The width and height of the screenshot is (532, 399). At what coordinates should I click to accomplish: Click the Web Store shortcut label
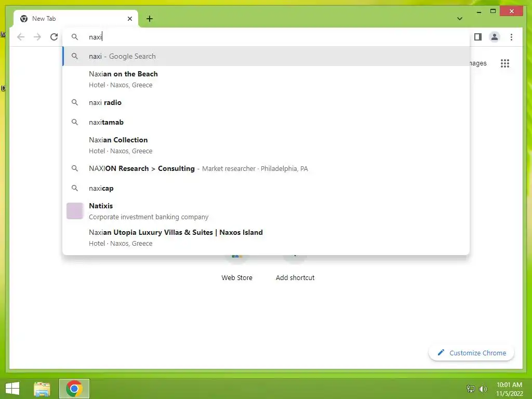click(x=237, y=278)
